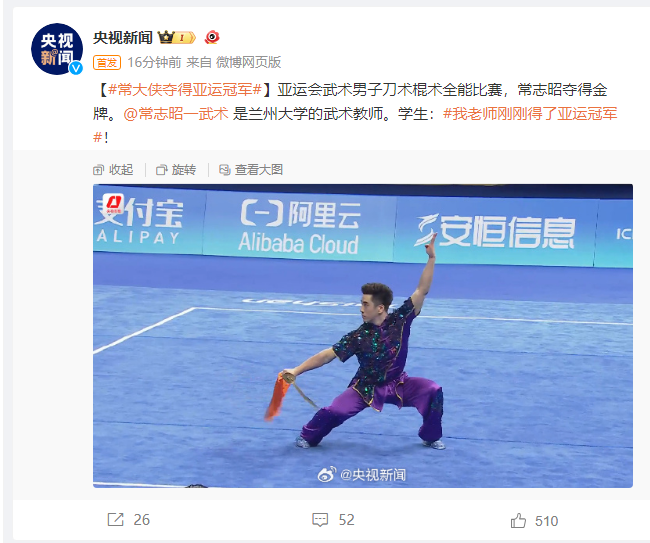Click the blue verified V badge
650x543 pixels.
pyautogui.click(x=76, y=68)
